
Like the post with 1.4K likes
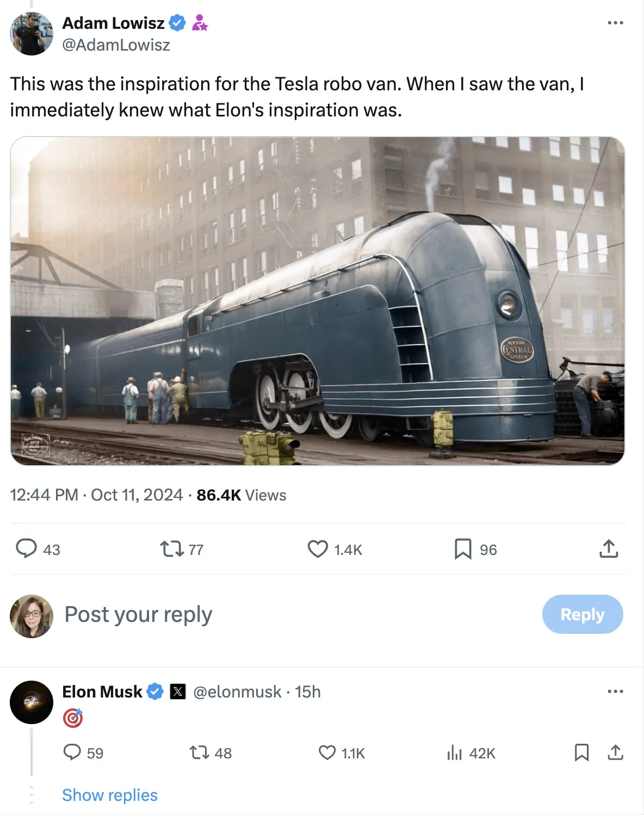point(318,549)
